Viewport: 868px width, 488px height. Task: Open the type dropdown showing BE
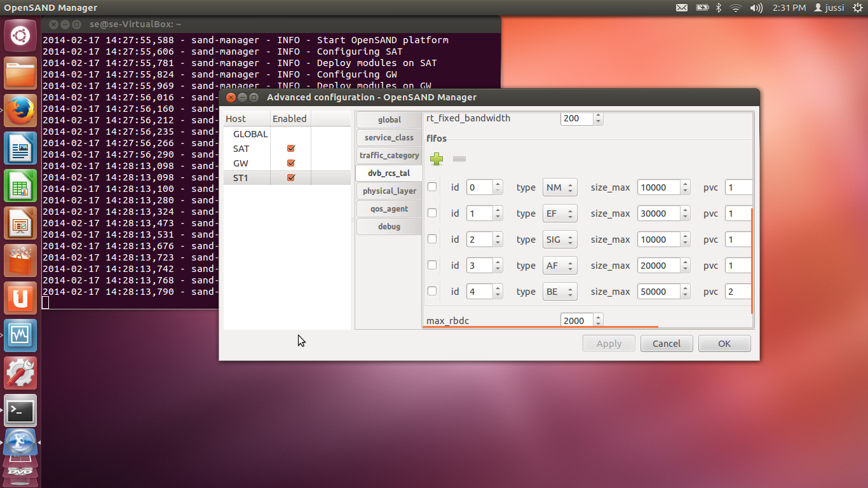(x=560, y=292)
